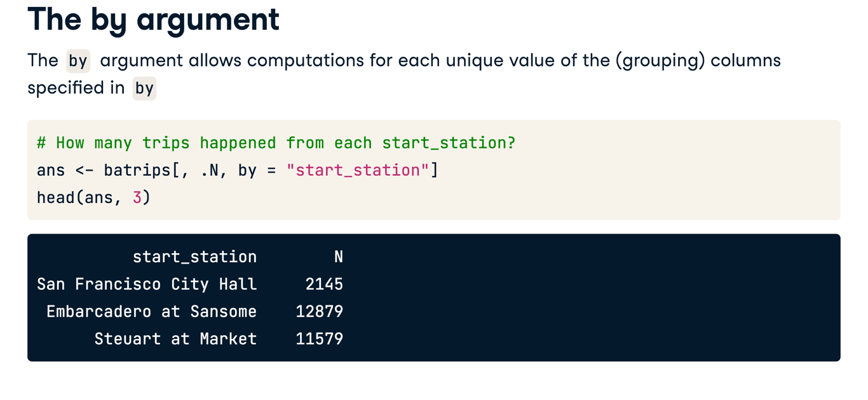The width and height of the screenshot is (868, 400).
Task: Click the value 11579 in output
Action: pyautogui.click(x=319, y=339)
